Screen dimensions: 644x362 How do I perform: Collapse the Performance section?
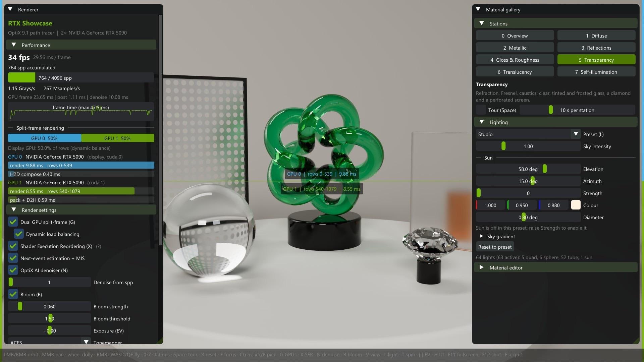[x=14, y=45]
